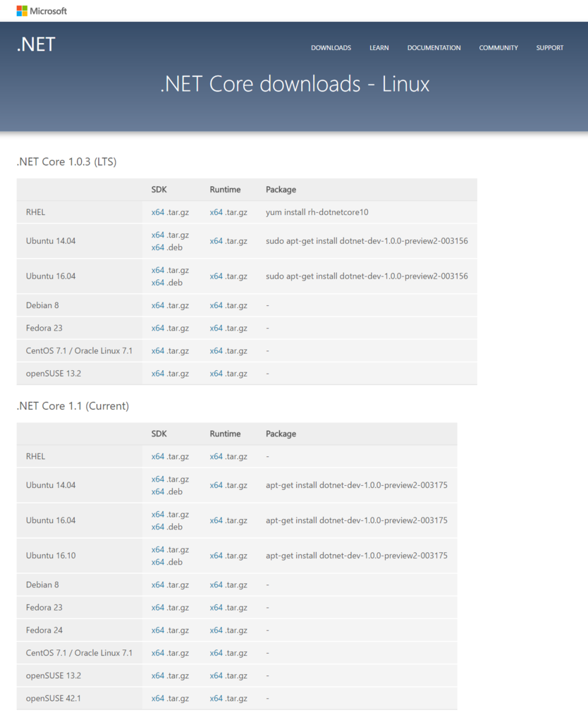Download Ubuntu 16.10 SDK x64 .deb
This screenshot has width=588, height=722.
(x=158, y=562)
